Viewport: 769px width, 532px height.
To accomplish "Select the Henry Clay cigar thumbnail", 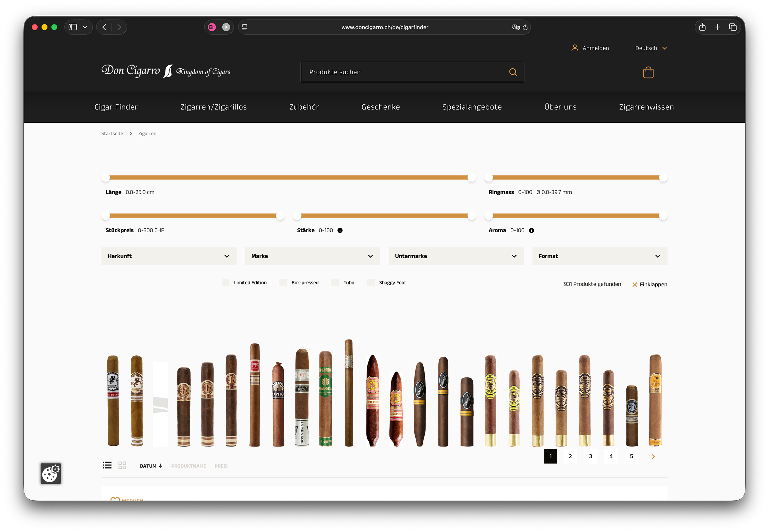I will [254, 394].
